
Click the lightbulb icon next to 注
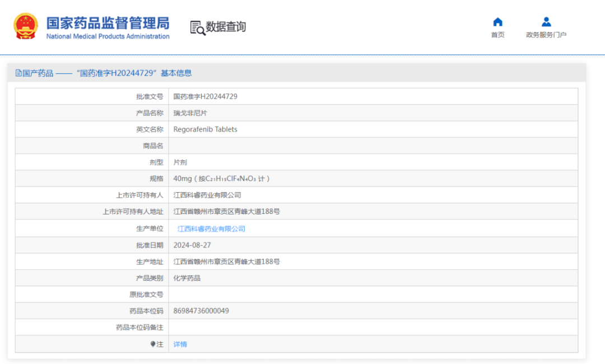click(x=153, y=344)
